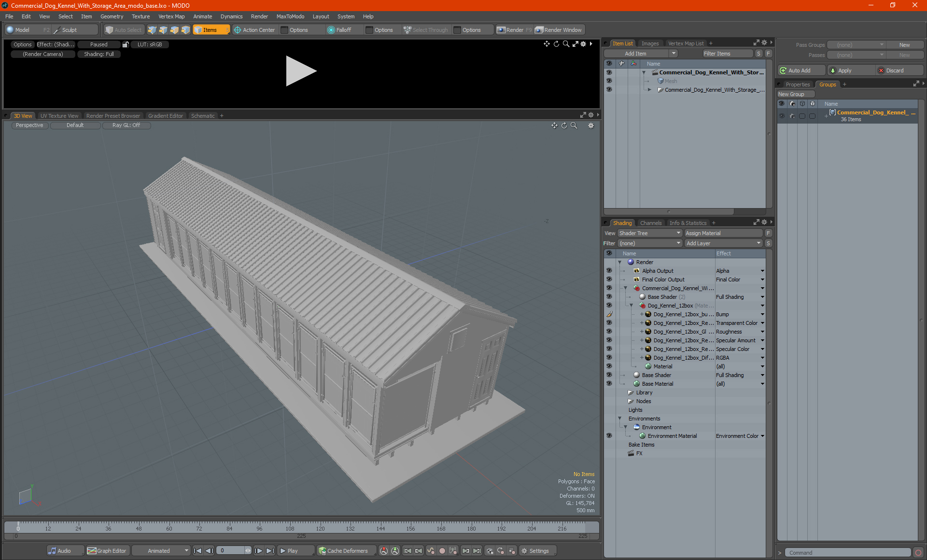Switch to Channels tab

pyautogui.click(x=650, y=223)
